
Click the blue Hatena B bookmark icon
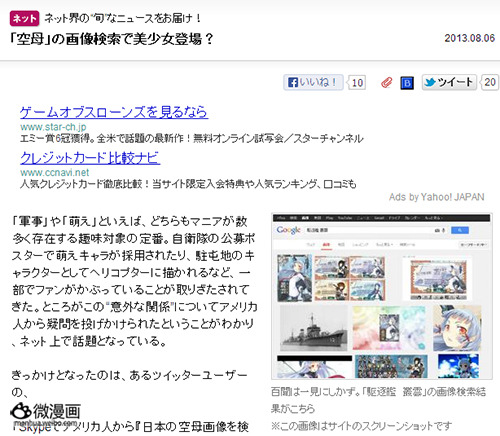click(407, 83)
